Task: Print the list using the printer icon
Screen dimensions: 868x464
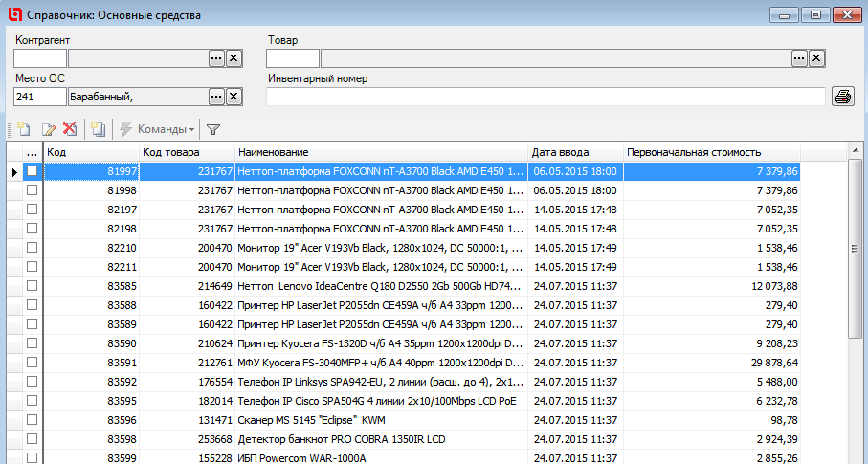Action: click(842, 97)
